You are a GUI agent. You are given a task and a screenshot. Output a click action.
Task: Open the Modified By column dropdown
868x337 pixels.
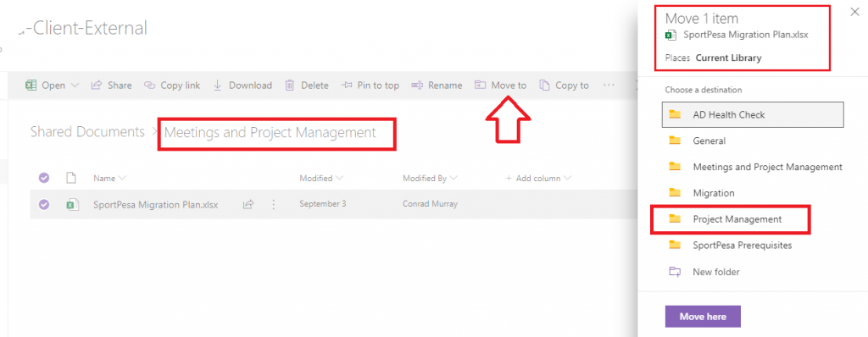(x=430, y=178)
